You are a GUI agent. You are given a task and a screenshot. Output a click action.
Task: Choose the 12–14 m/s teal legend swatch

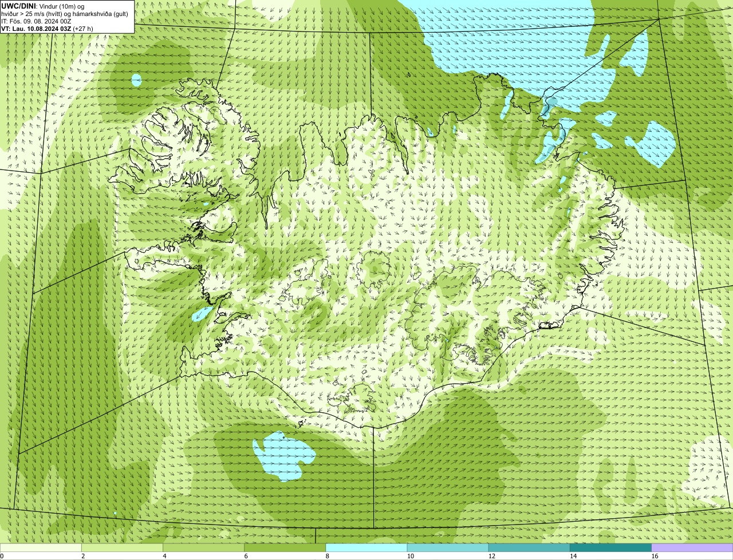[529, 547]
